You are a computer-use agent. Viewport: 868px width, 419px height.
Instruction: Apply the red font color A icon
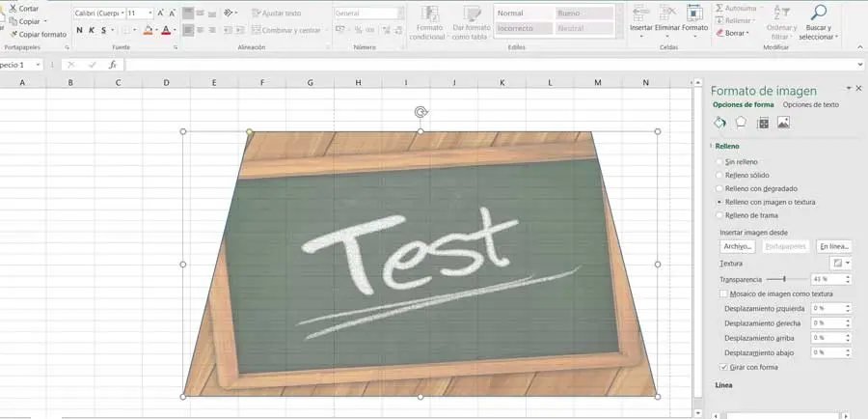tap(166, 30)
